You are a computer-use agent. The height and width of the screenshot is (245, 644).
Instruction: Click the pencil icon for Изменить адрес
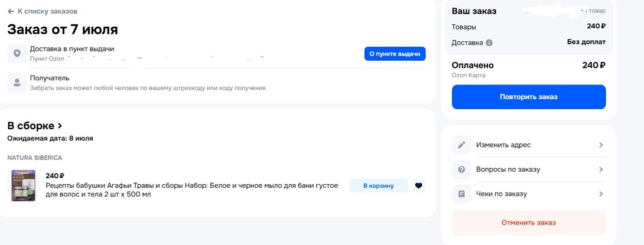[462, 145]
